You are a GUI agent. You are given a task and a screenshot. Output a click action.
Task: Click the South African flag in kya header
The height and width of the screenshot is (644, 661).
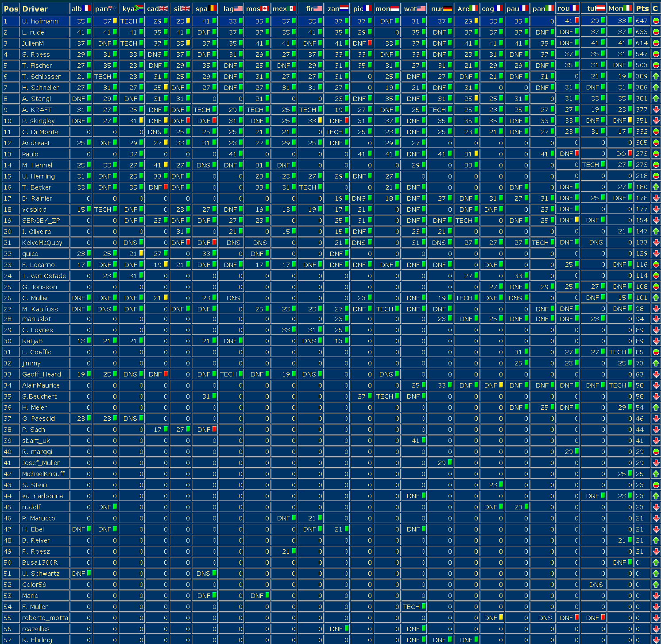coord(139,8)
